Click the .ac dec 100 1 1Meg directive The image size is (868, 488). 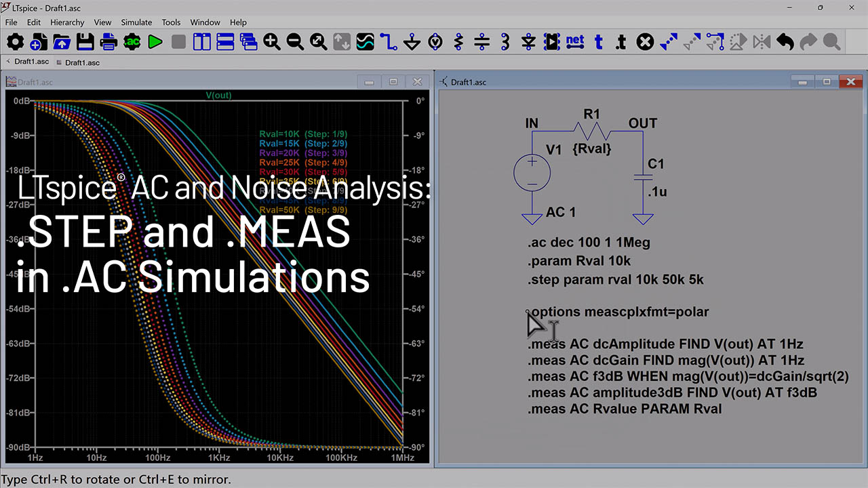(x=589, y=243)
